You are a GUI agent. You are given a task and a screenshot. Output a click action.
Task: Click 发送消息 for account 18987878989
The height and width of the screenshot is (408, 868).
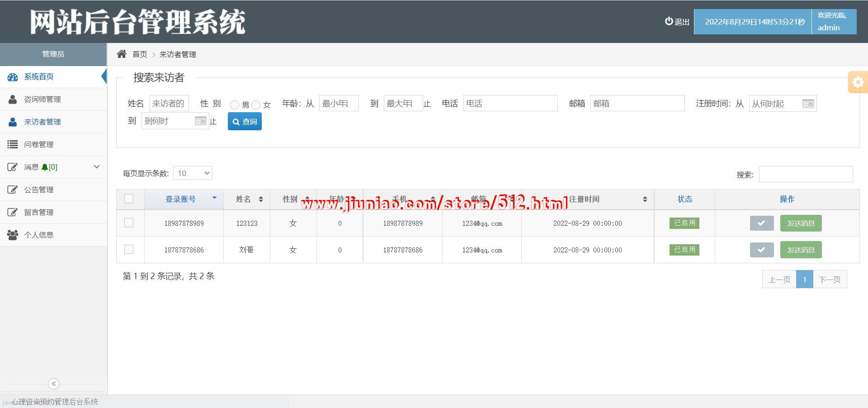(801, 223)
